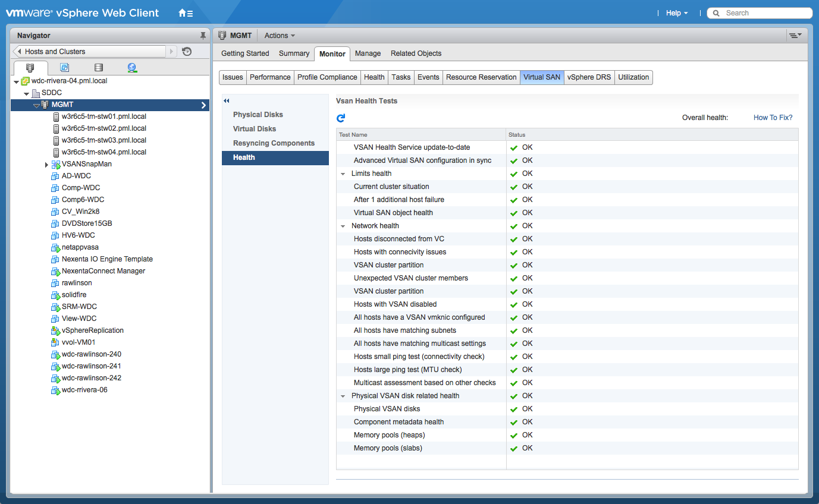Viewport: 819px width, 504px height.
Task: Collapse the MGMT cluster node
Action: (36, 105)
